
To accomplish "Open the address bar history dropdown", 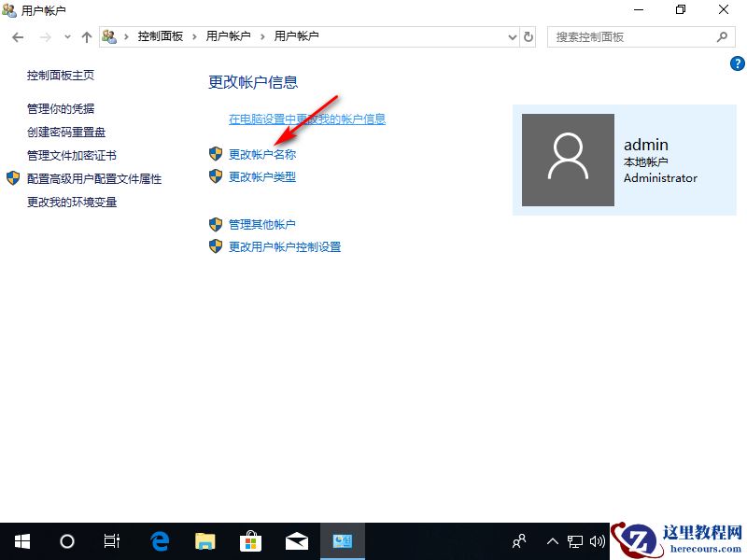I will coord(511,36).
